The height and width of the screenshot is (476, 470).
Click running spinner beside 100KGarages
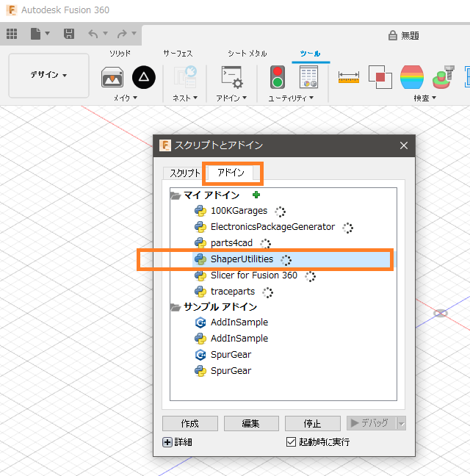(x=280, y=212)
